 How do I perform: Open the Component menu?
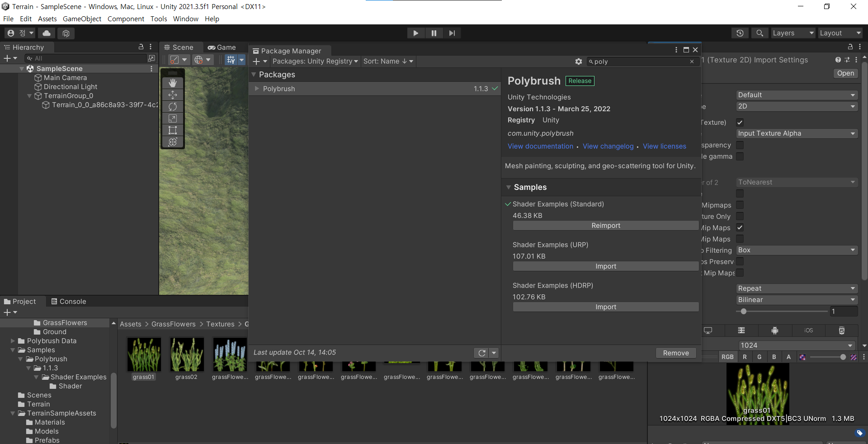(126, 19)
